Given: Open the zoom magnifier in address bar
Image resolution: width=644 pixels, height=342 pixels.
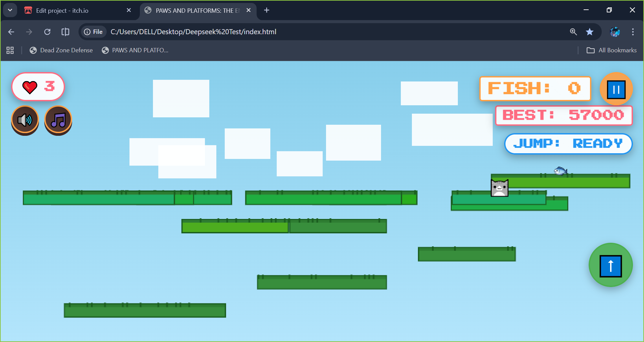Looking at the screenshot, I should click(573, 32).
